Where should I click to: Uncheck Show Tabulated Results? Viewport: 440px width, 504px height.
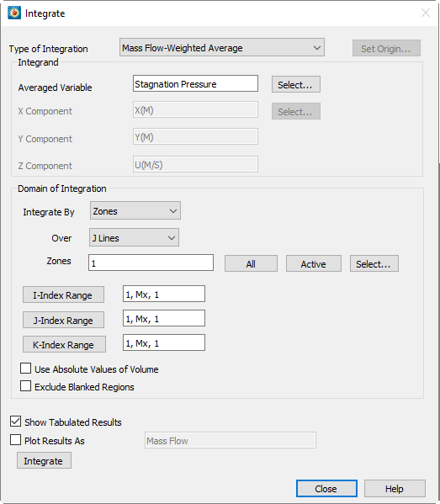point(15,422)
